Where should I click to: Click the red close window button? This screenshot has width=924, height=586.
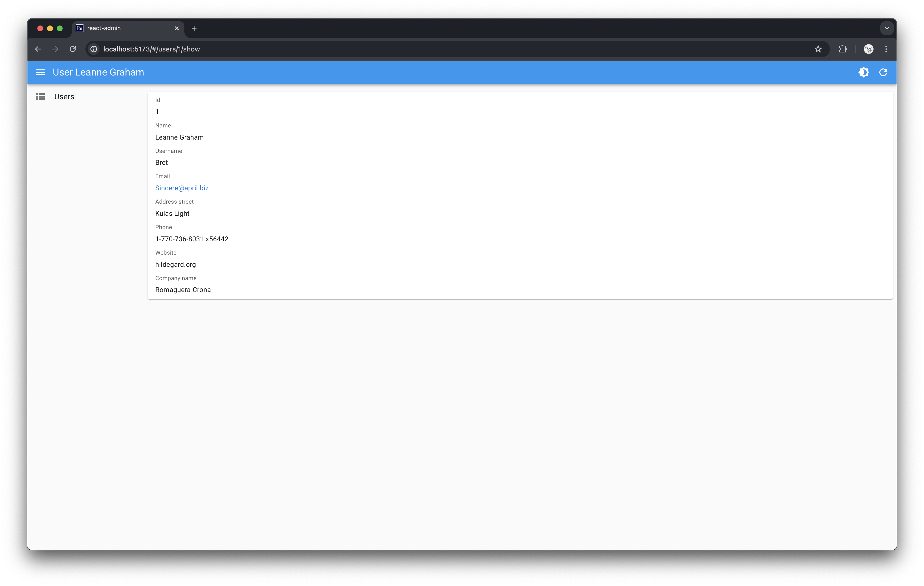pos(40,28)
